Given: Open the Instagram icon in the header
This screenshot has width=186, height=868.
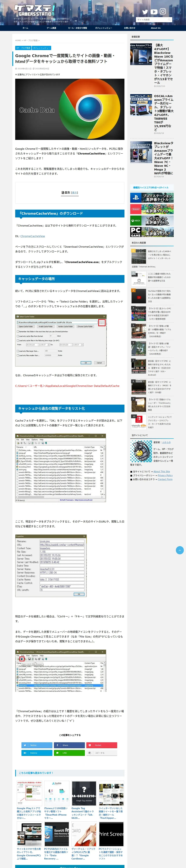Looking at the screenshot, I should pos(163,11).
